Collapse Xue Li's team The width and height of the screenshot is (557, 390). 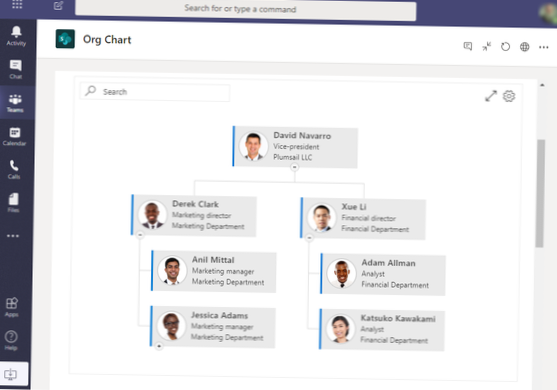pyautogui.click(x=309, y=238)
